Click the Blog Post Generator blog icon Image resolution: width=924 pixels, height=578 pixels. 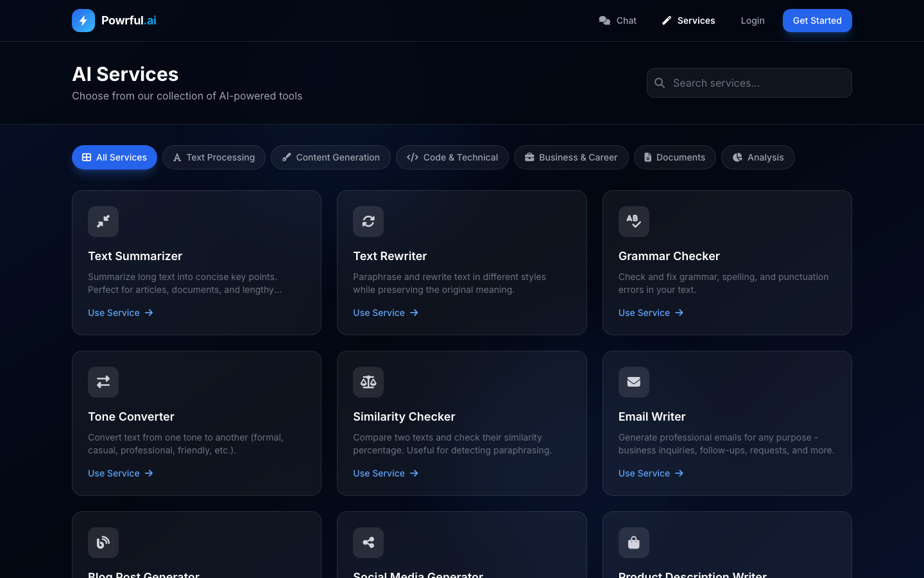click(103, 543)
